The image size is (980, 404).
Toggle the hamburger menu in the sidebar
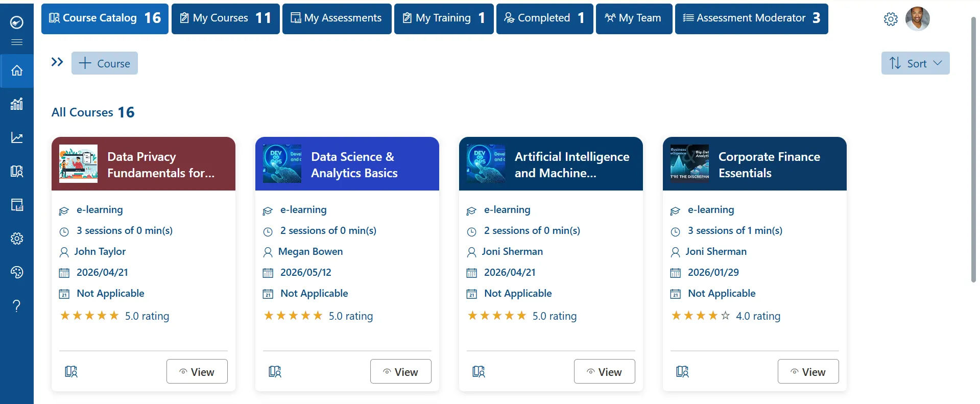point(17,42)
